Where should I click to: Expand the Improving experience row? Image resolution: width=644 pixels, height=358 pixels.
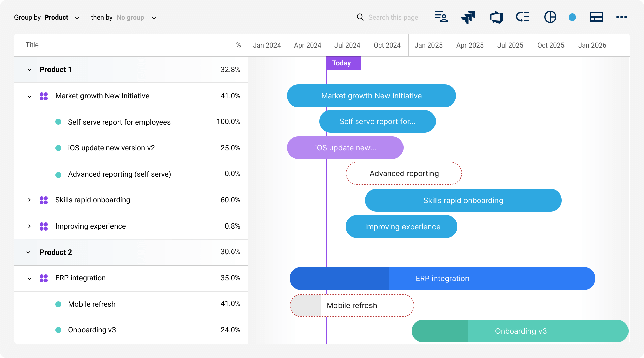point(30,226)
